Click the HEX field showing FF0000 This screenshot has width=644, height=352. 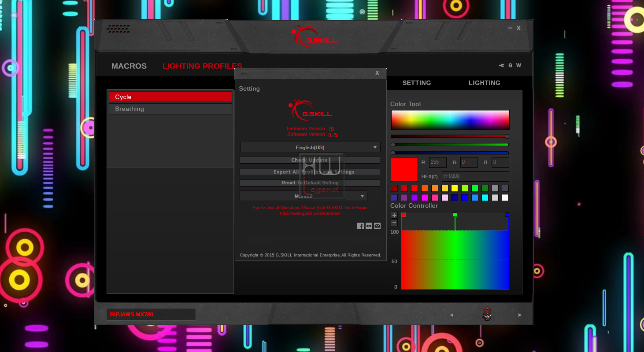click(x=475, y=176)
